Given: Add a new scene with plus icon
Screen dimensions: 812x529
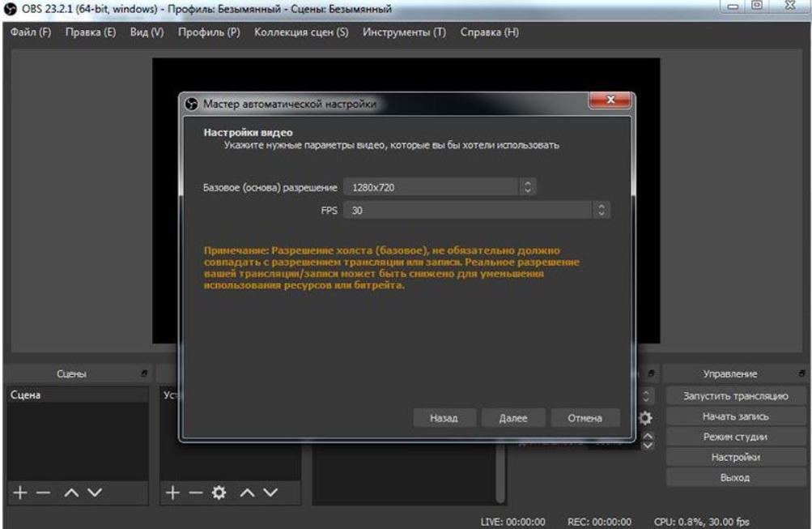Looking at the screenshot, I should tap(19, 493).
